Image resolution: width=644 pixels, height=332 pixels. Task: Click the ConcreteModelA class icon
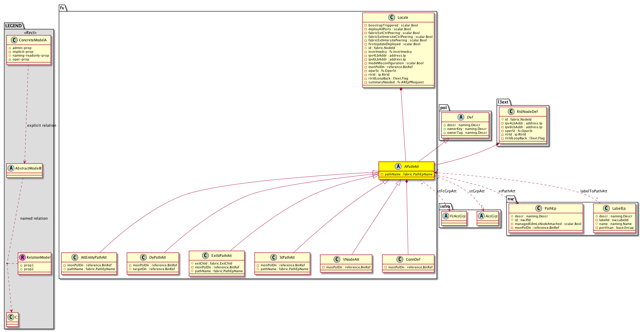(14, 40)
